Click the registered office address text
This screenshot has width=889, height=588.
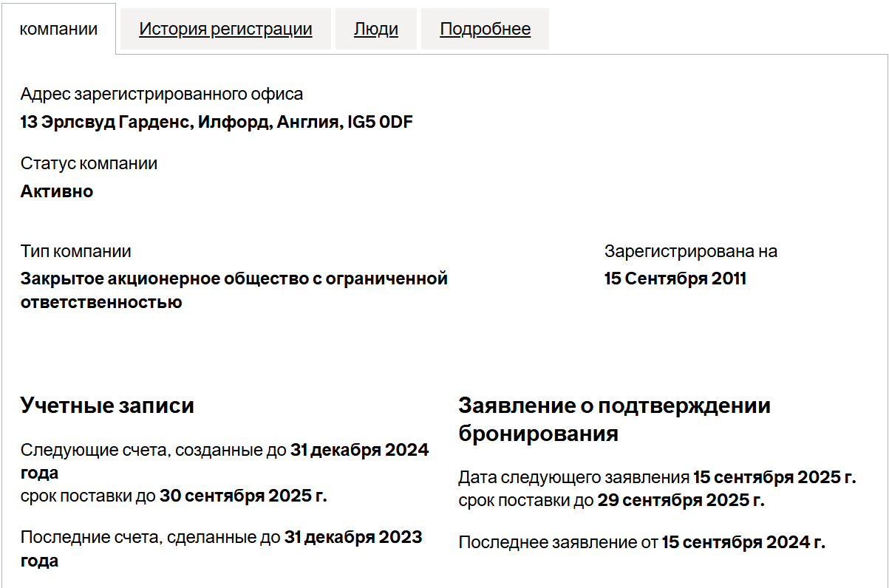tap(214, 122)
